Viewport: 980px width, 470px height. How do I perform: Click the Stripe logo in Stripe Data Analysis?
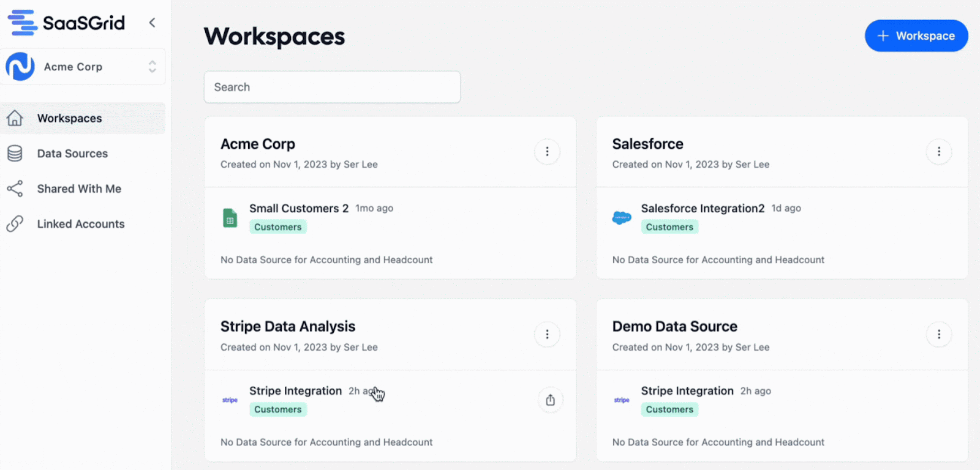230,400
